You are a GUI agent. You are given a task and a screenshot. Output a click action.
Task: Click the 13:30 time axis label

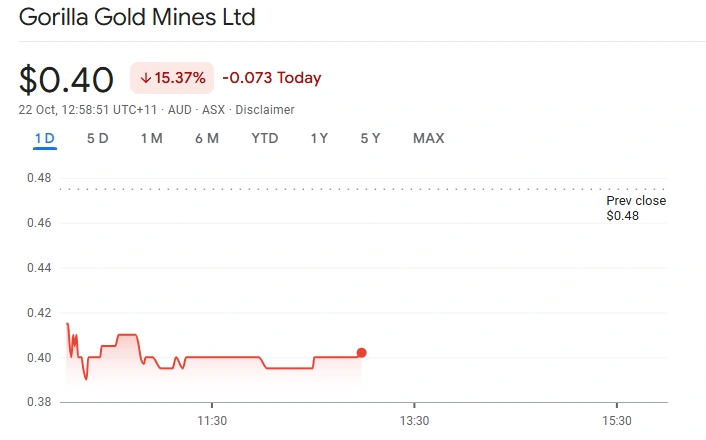(414, 420)
